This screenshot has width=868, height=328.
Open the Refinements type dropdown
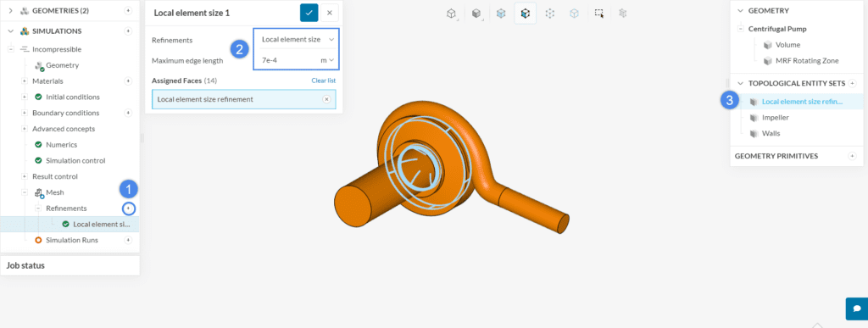point(298,39)
